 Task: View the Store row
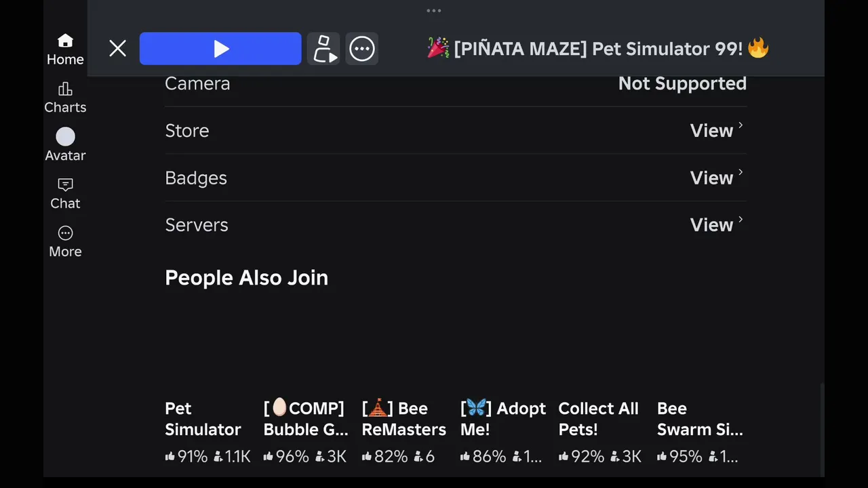456,130
